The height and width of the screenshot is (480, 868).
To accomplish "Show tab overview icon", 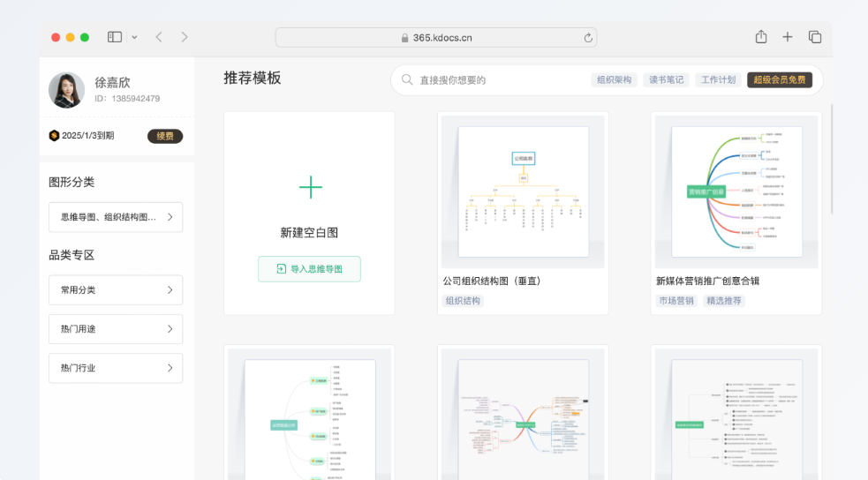I will pos(815,37).
